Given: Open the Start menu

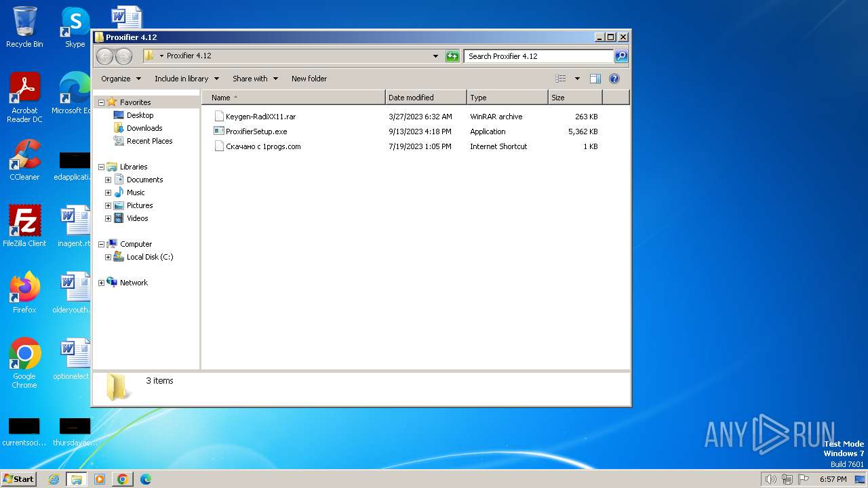Looking at the screenshot, I should coord(19,479).
